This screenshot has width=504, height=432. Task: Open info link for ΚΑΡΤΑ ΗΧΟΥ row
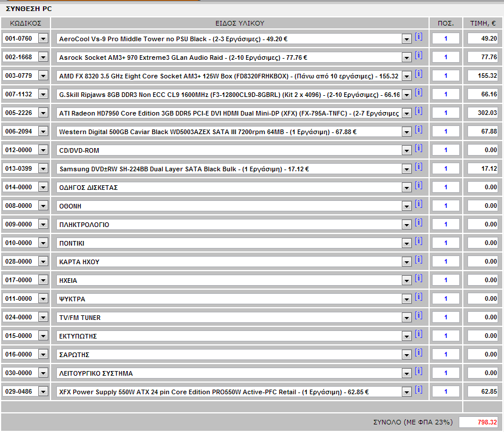coord(419,260)
